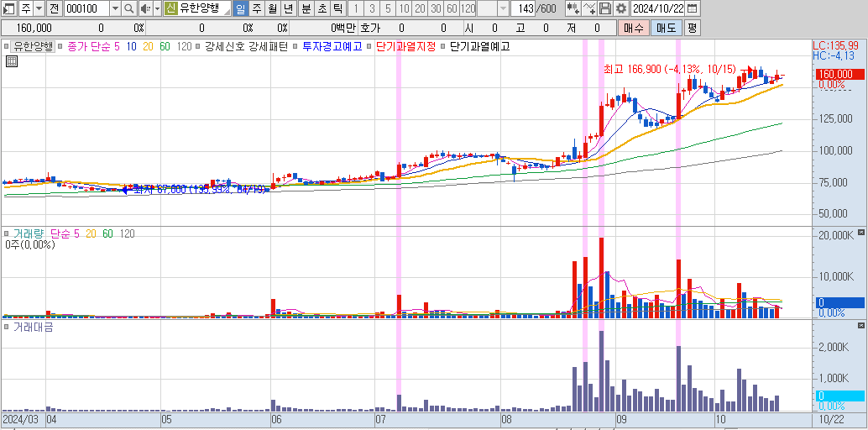Select interval 30 button

(x=437, y=8)
